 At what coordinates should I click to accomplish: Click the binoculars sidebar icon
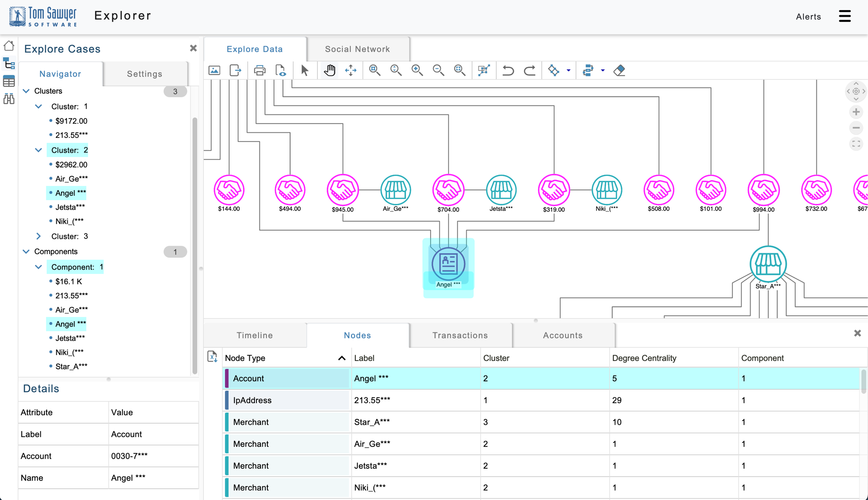pyautogui.click(x=9, y=99)
